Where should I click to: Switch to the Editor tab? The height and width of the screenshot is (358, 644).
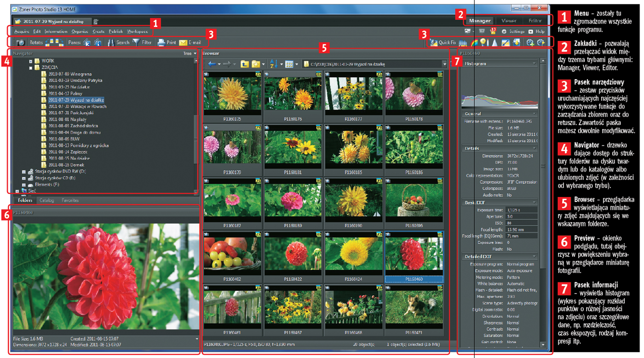[535, 21]
